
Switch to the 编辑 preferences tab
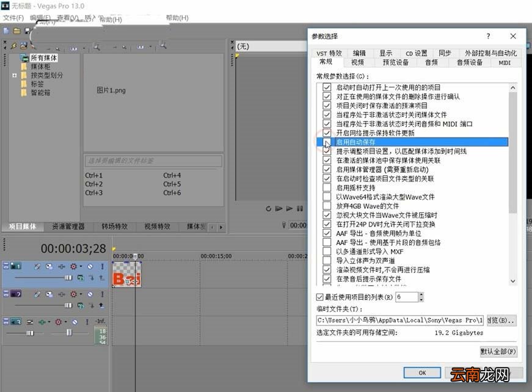point(359,53)
